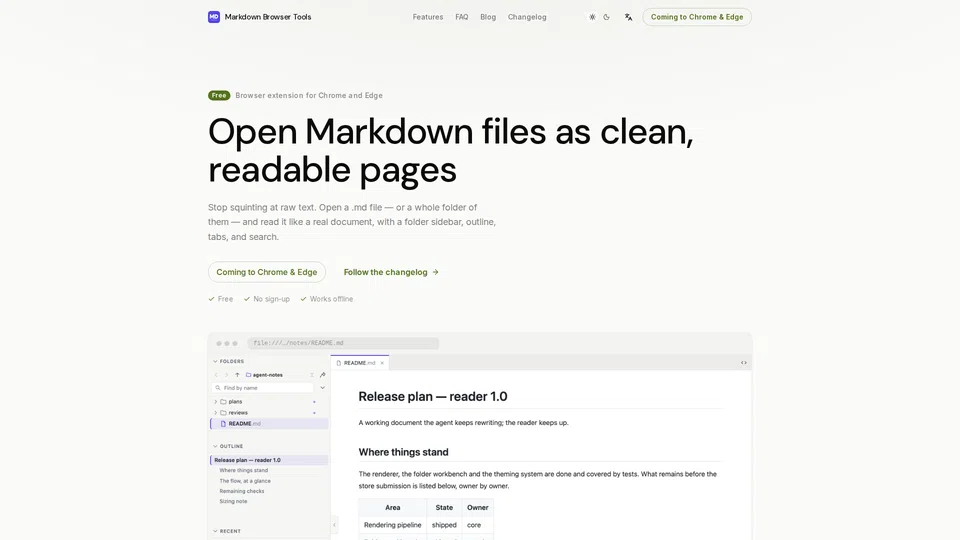Click the pin icon in folders toolbar

click(x=323, y=375)
